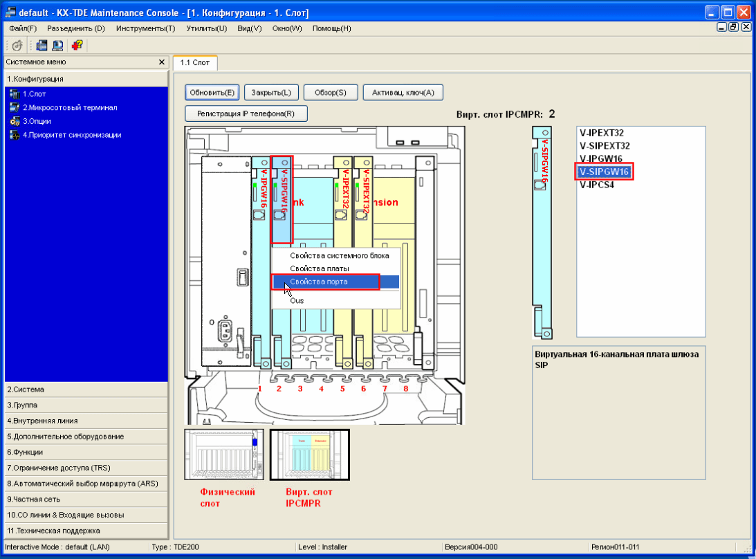Click the Закрыть(L) button
The image size is (756, 559).
[x=271, y=93]
